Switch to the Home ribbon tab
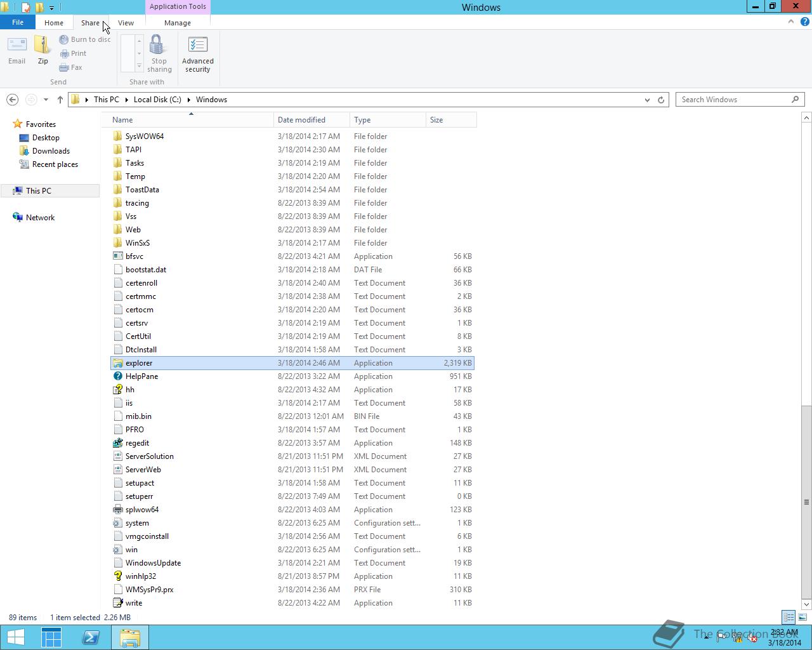This screenshot has width=812, height=650. (54, 23)
